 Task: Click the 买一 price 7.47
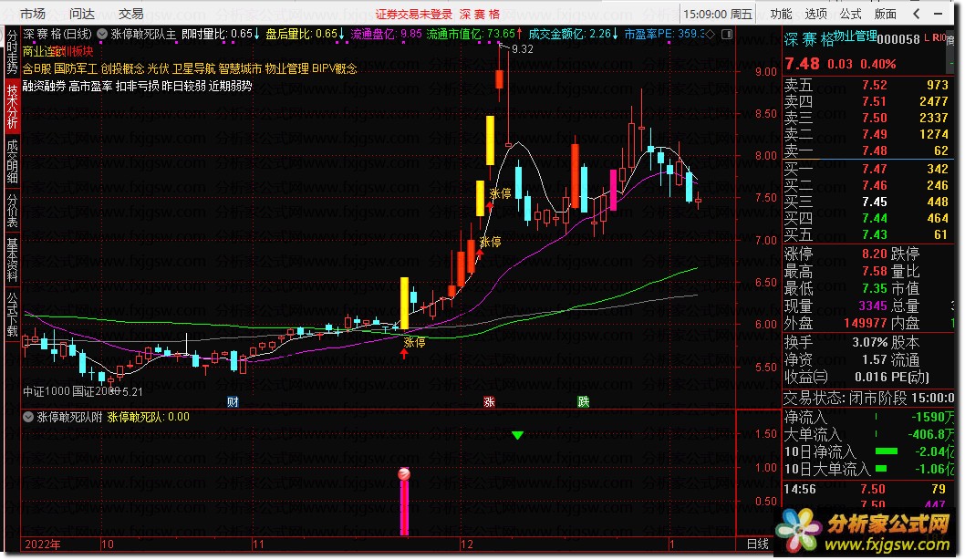coord(874,169)
